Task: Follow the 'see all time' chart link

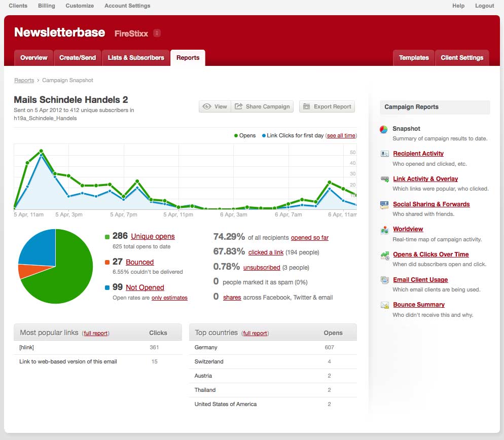Action: click(341, 136)
